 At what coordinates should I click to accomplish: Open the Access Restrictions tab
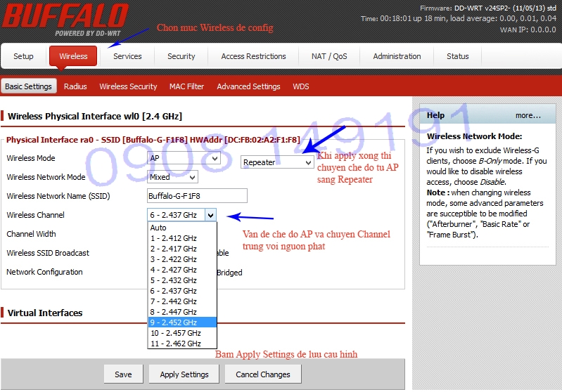click(x=253, y=56)
